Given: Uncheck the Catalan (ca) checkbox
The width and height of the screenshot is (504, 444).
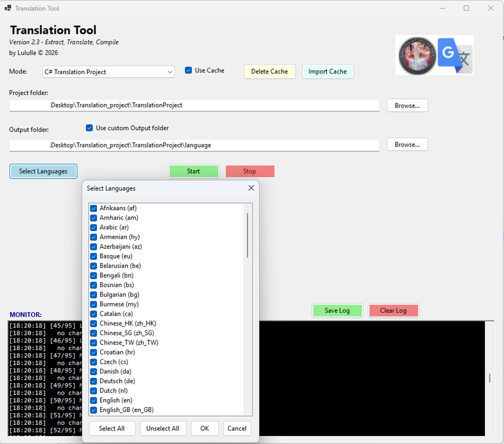Looking at the screenshot, I should (94, 314).
